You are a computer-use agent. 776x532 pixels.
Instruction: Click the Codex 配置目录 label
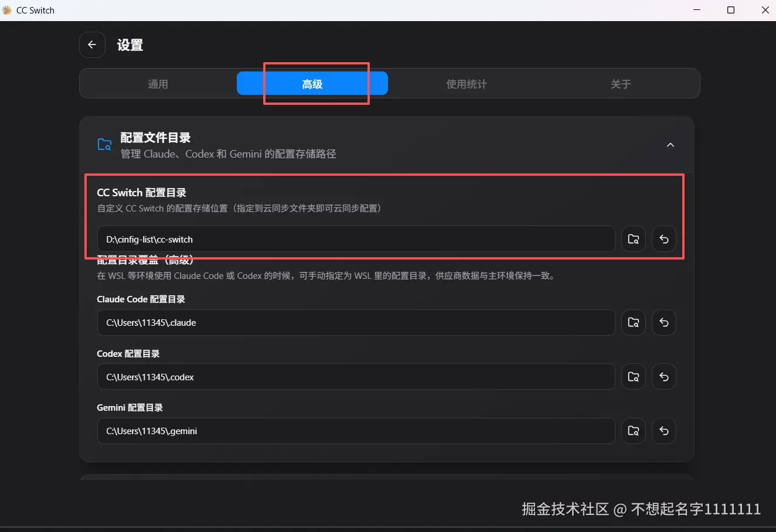click(128, 354)
